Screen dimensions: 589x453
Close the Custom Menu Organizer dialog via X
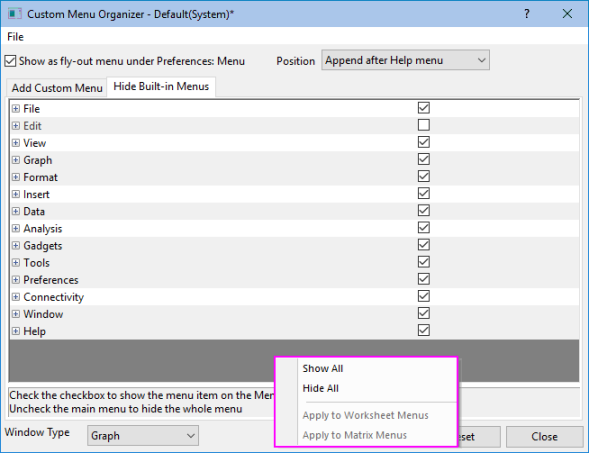(x=567, y=14)
